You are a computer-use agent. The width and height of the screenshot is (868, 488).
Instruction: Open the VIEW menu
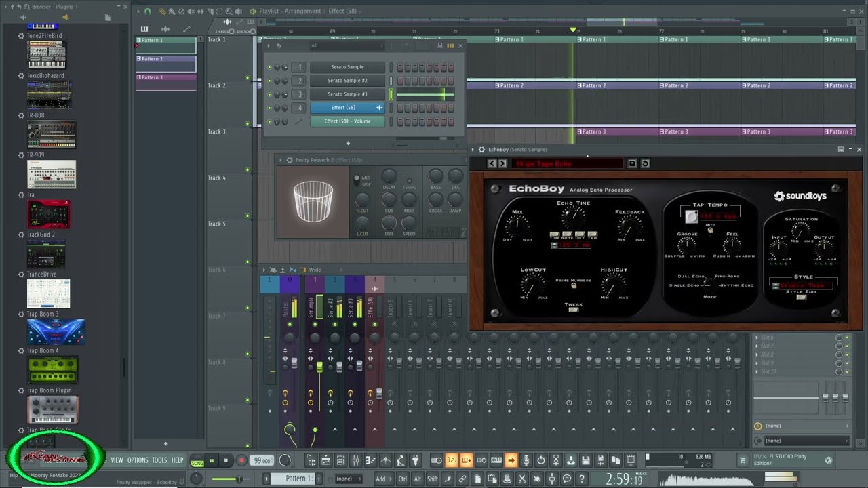(x=117, y=460)
